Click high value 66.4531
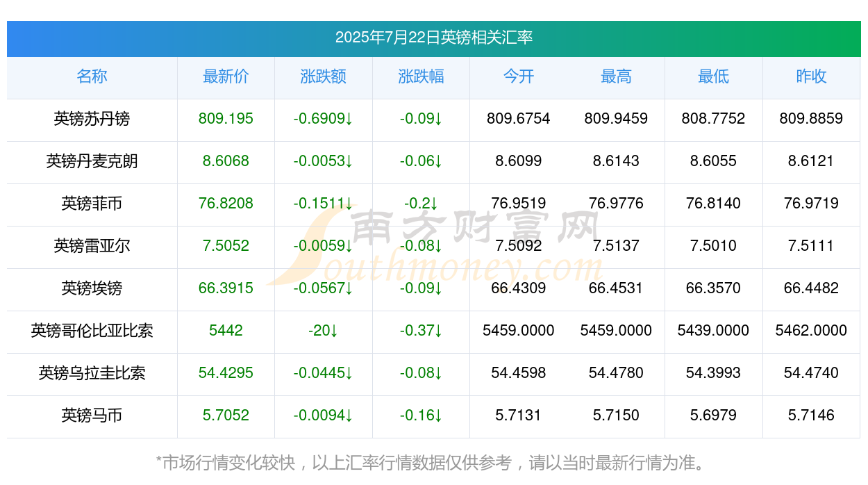 tap(616, 288)
